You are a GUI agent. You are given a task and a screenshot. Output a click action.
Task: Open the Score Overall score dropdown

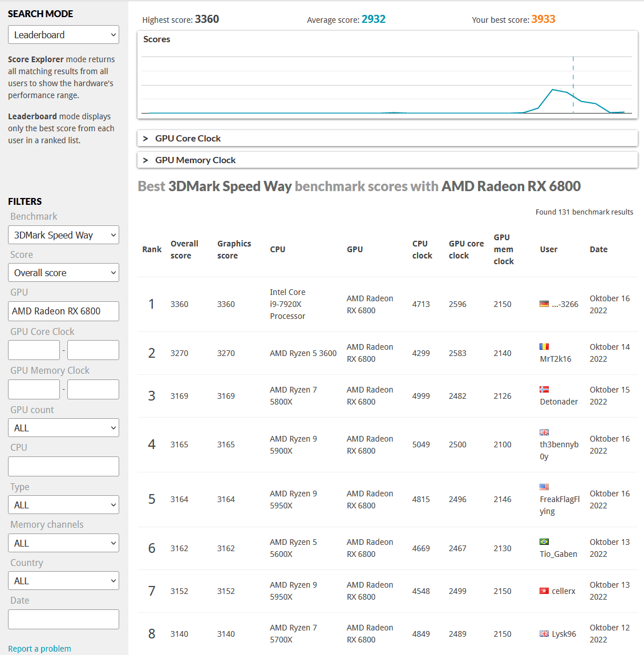click(63, 273)
